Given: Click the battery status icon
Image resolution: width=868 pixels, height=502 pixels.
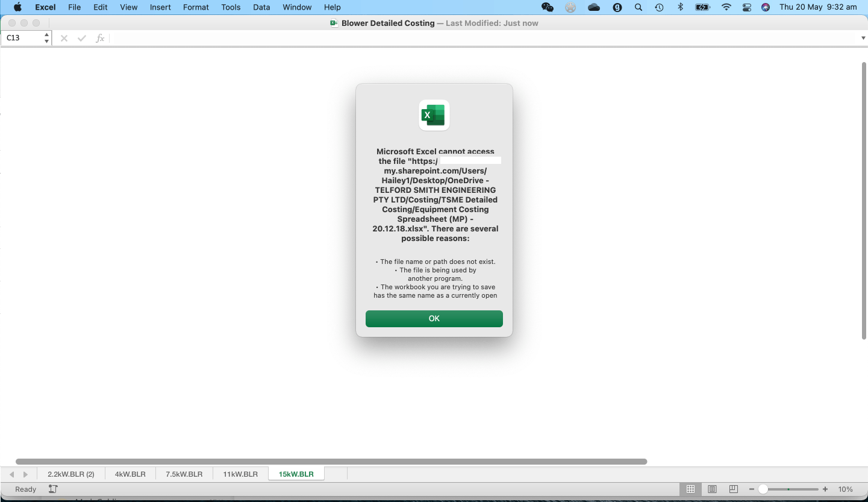Looking at the screenshot, I should coord(702,7).
